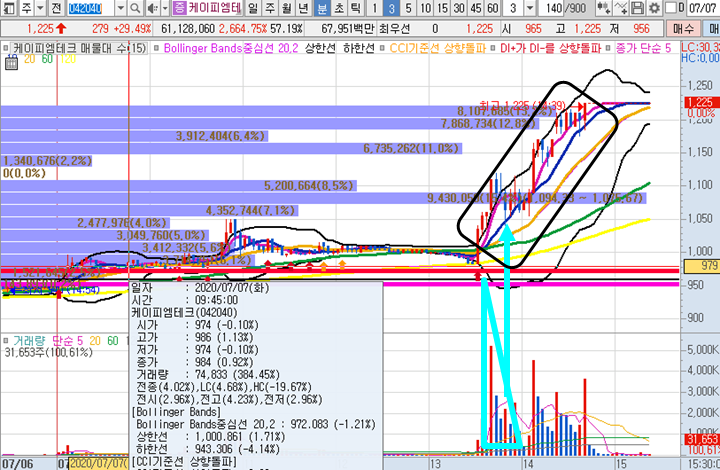Open the 주 market type dropdown arrow
The height and width of the screenshot is (470, 720).
40,8
